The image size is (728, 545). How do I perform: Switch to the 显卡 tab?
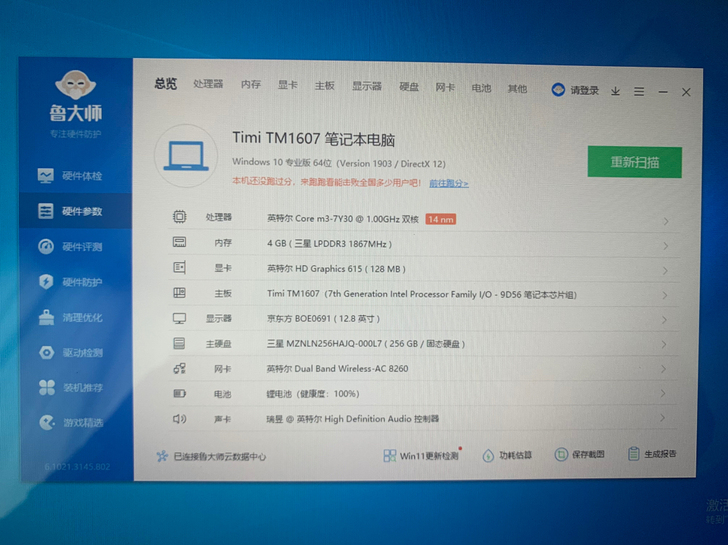287,85
